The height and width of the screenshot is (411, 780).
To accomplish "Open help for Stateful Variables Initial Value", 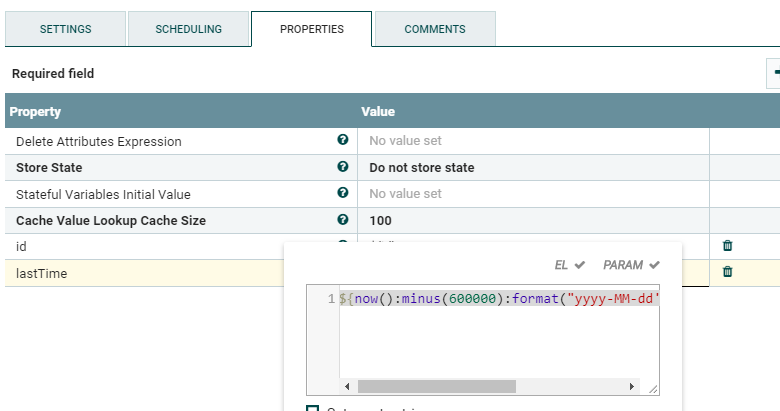I will [x=342, y=193].
